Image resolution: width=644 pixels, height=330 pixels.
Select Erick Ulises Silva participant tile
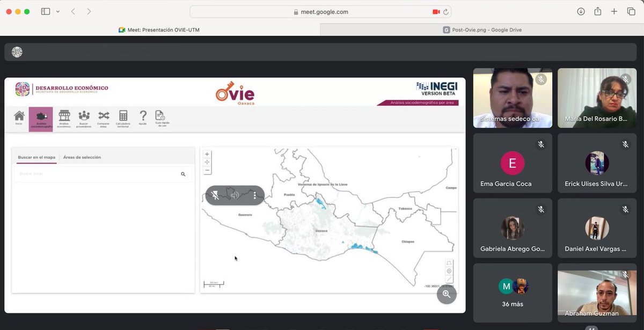tap(597, 163)
